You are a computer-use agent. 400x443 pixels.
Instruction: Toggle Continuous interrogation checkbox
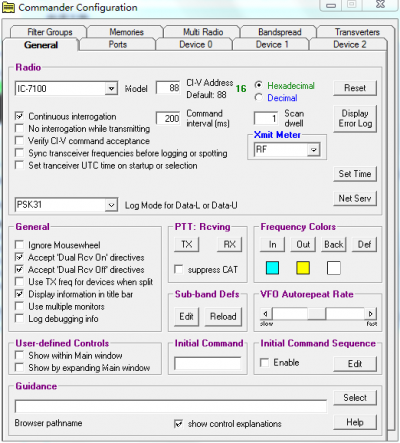(19, 116)
